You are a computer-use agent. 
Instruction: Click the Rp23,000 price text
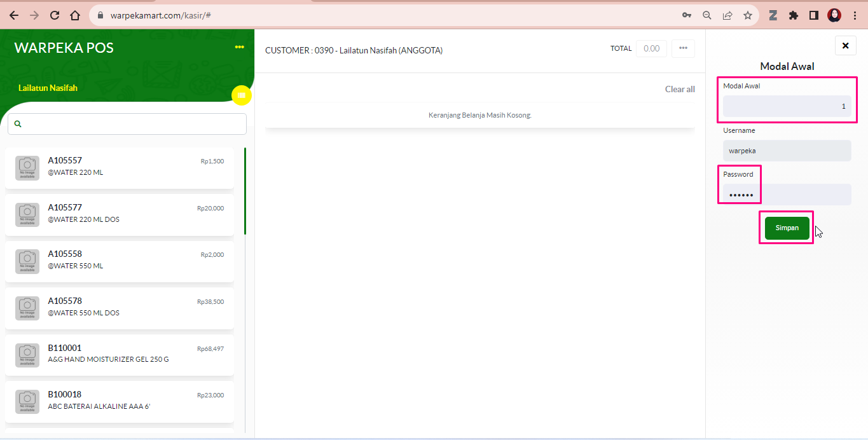pyautogui.click(x=210, y=395)
